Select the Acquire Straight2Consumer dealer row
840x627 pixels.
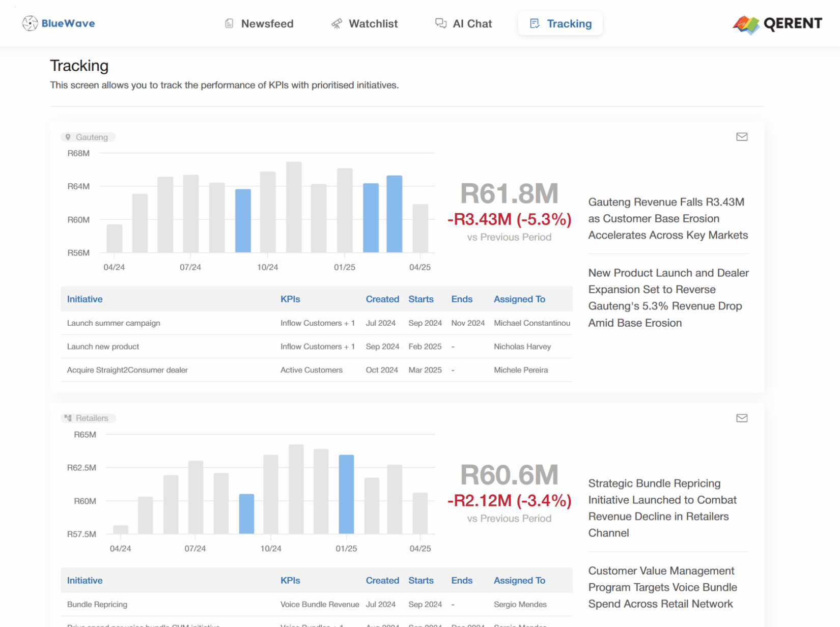(x=127, y=370)
